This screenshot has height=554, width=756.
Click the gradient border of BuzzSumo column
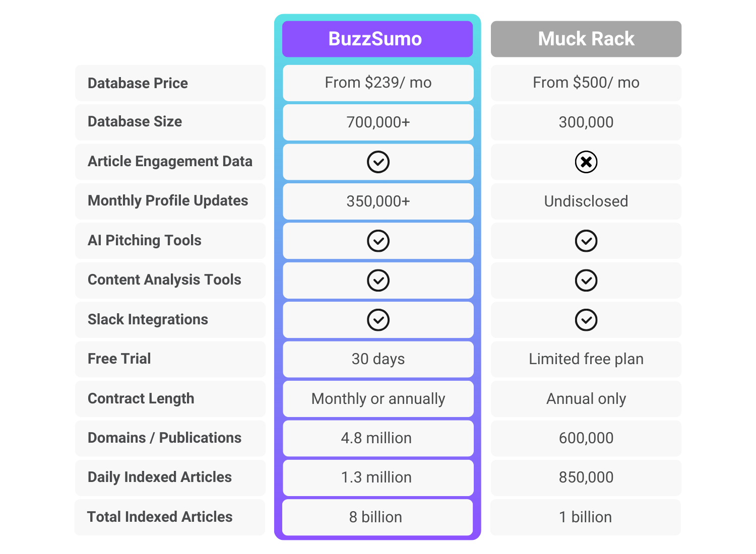[279, 277]
